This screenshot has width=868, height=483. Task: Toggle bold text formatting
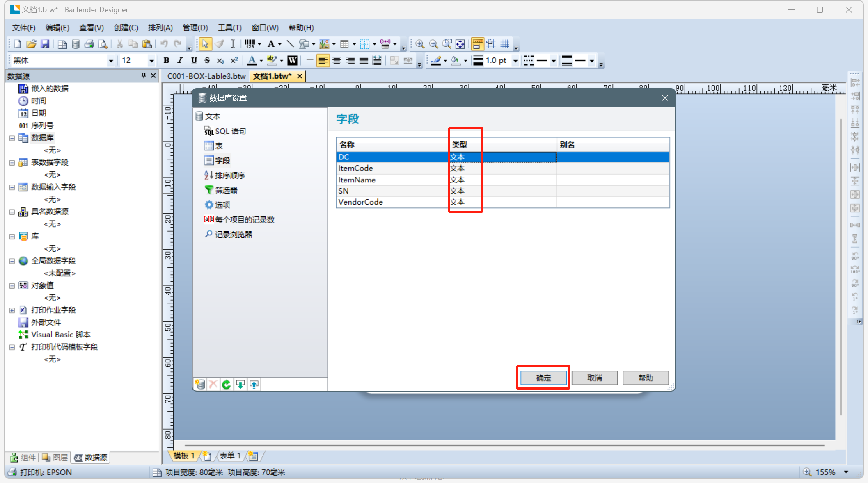(x=166, y=61)
